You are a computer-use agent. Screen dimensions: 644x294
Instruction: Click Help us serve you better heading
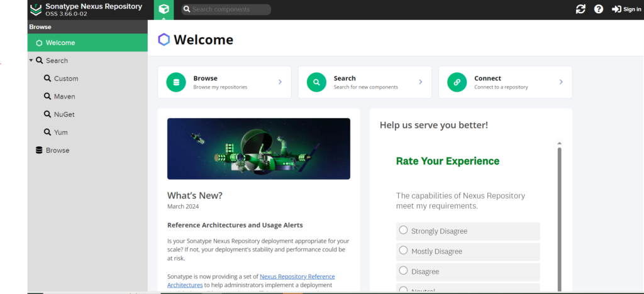coord(434,125)
